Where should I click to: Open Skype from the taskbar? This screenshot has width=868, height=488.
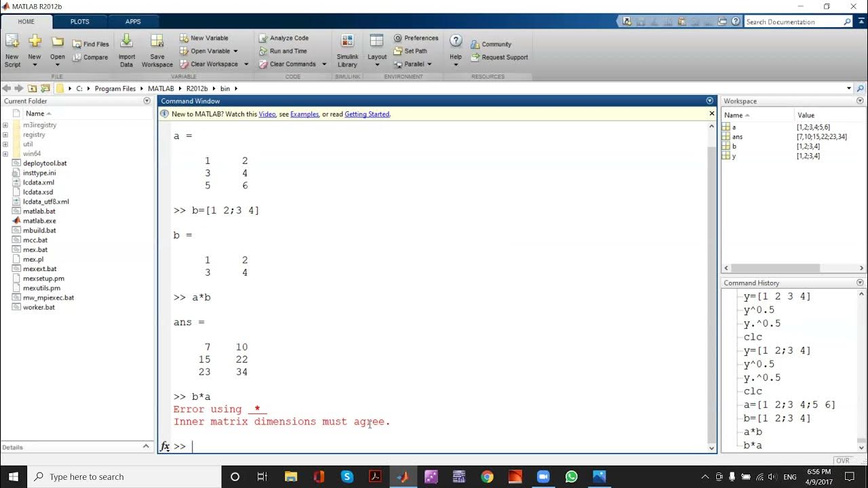(x=347, y=476)
